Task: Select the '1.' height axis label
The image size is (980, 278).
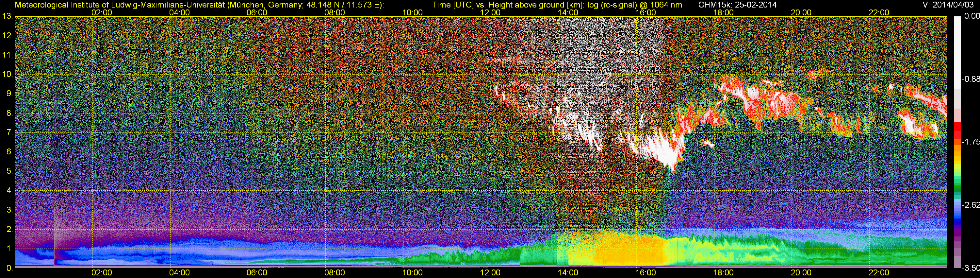Action: 9,249
